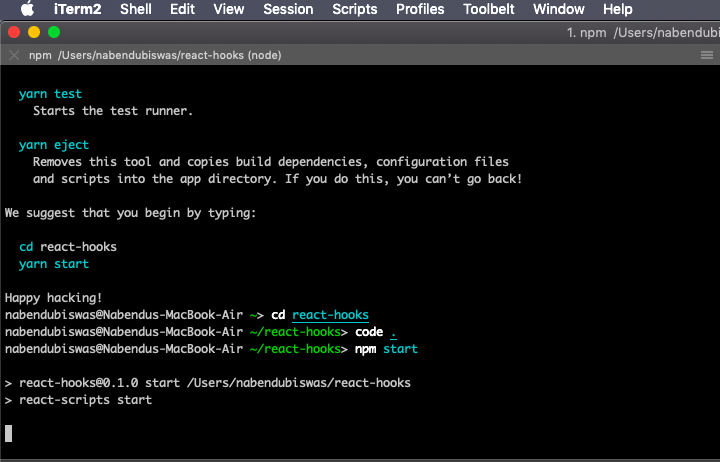Maximize the window with green button
Viewport: 720px width, 462px height.
tap(54, 32)
